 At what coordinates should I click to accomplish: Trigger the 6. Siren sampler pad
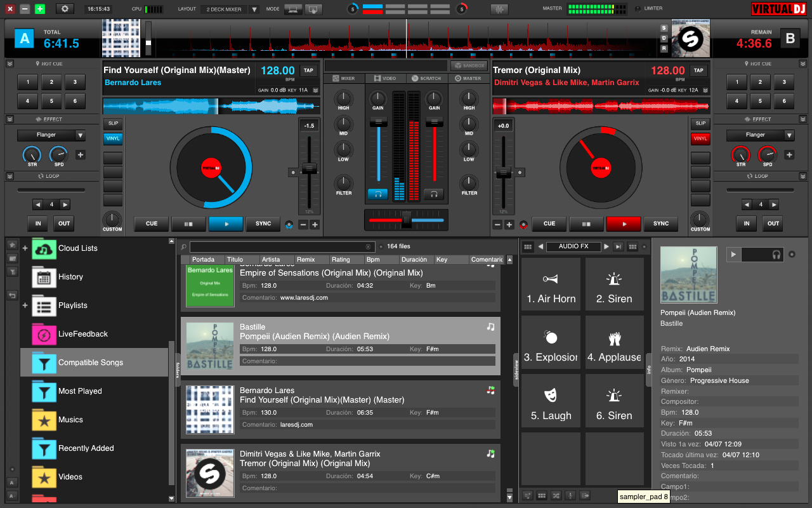pyautogui.click(x=614, y=401)
